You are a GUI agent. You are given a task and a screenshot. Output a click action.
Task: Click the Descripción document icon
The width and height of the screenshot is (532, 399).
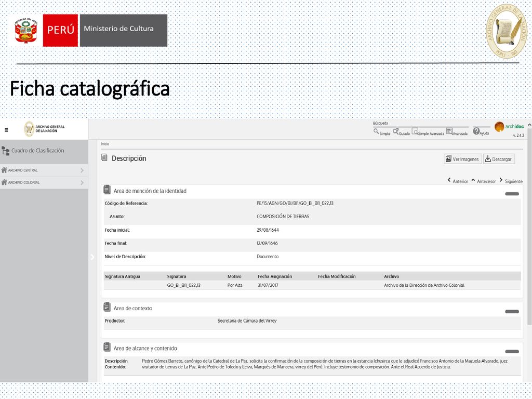(104, 157)
